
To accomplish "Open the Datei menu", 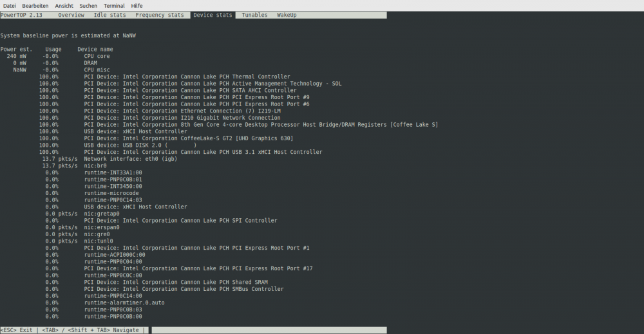I will point(10,6).
